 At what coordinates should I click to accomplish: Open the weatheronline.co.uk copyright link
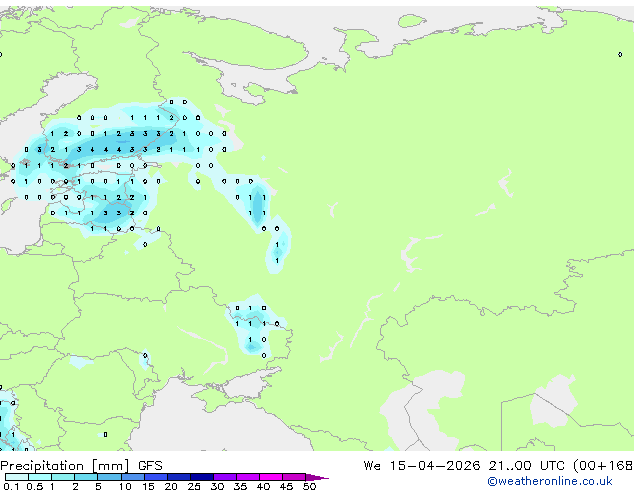click(x=550, y=481)
